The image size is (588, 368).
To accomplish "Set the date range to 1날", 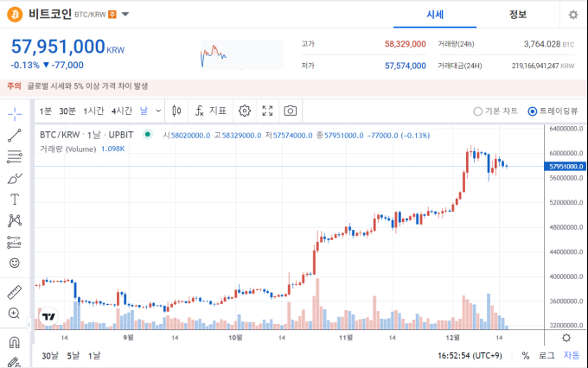I will tap(94, 356).
